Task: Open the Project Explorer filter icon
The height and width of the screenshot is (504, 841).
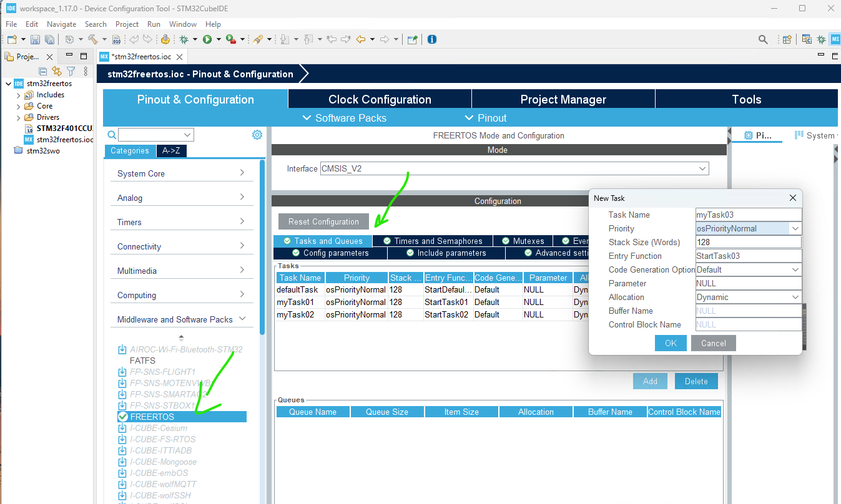Action: pyautogui.click(x=71, y=71)
